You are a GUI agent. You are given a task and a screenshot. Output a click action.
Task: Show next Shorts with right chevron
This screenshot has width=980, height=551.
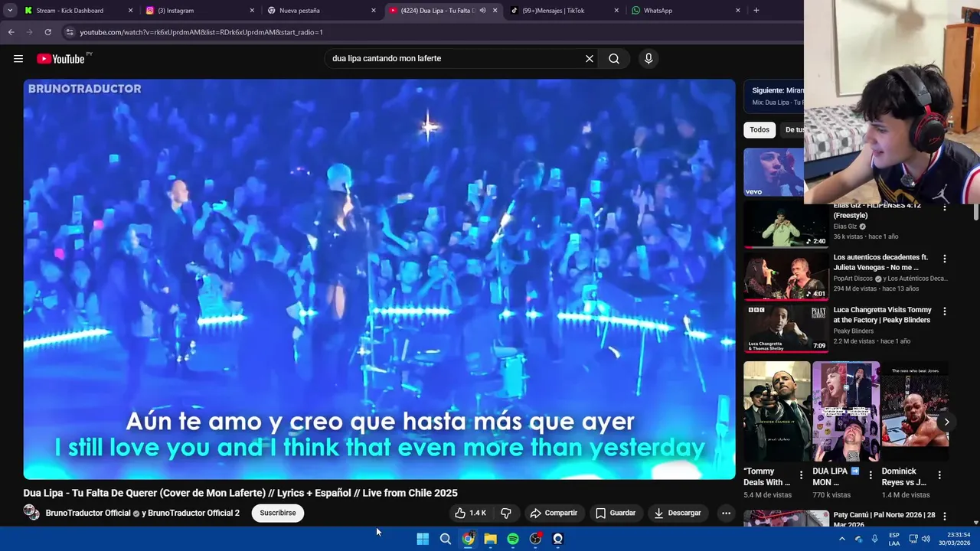click(x=946, y=422)
